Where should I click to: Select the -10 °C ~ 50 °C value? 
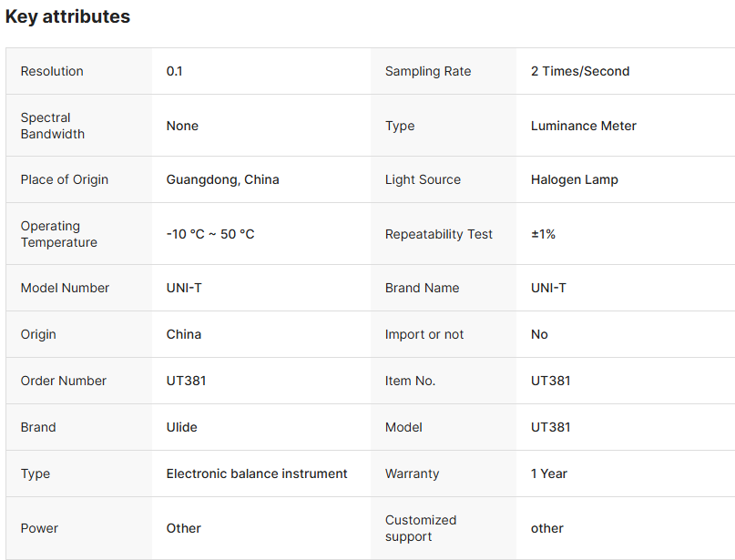[210, 234]
